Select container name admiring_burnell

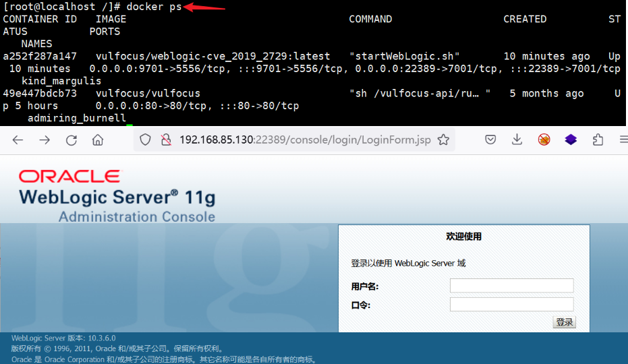pyautogui.click(x=76, y=118)
